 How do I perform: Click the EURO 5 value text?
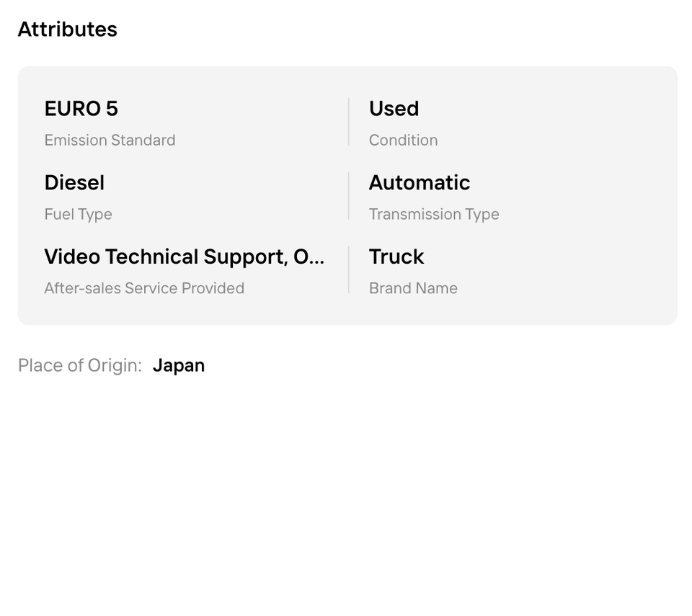[81, 109]
